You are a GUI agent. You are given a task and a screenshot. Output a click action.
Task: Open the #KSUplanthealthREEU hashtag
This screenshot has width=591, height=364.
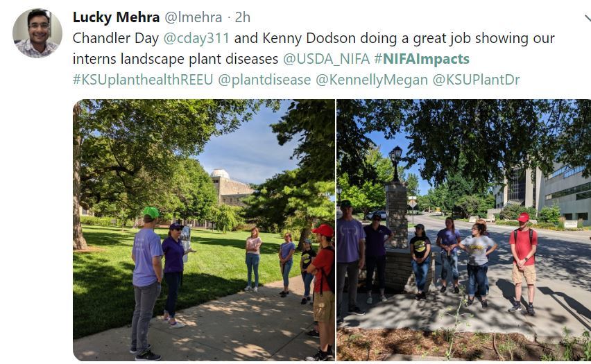coord(143,80)
